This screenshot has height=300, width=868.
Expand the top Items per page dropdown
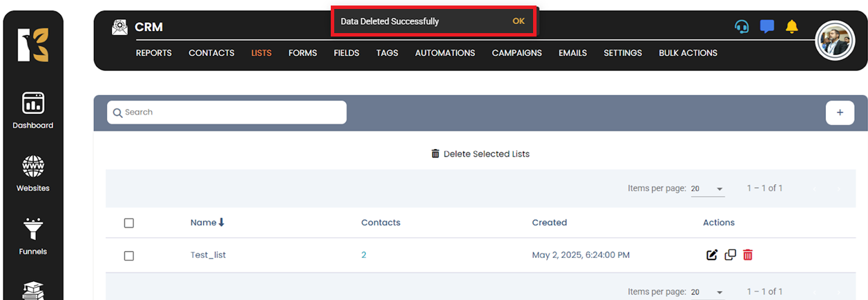click(x=708, y=189)
